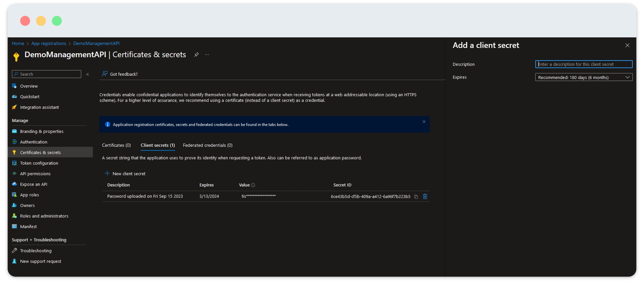The width and height of the screenshot is (644, 281).
Task: Click 'Password uploaded on Fri Sep 15 2023'
Action: pos(145,196)
